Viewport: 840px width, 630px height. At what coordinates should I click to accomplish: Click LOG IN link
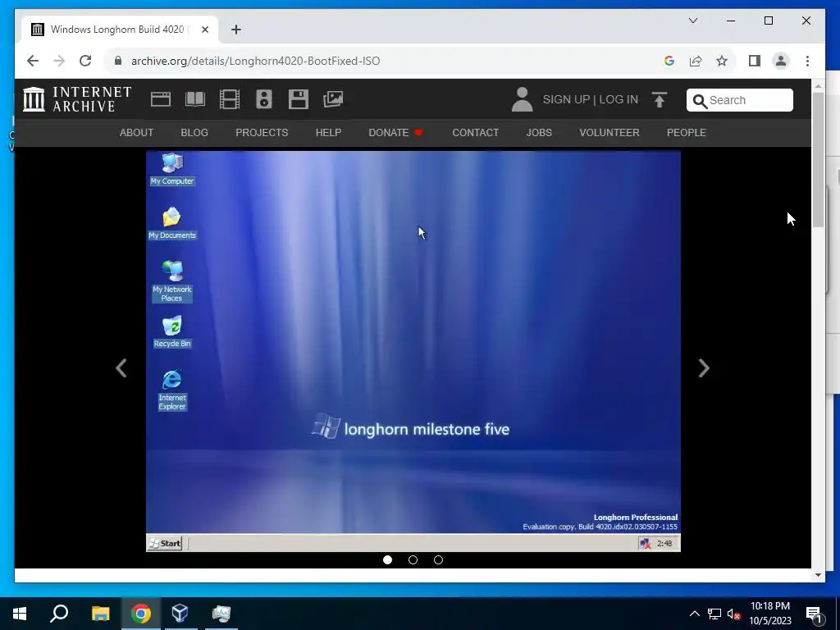619,99
